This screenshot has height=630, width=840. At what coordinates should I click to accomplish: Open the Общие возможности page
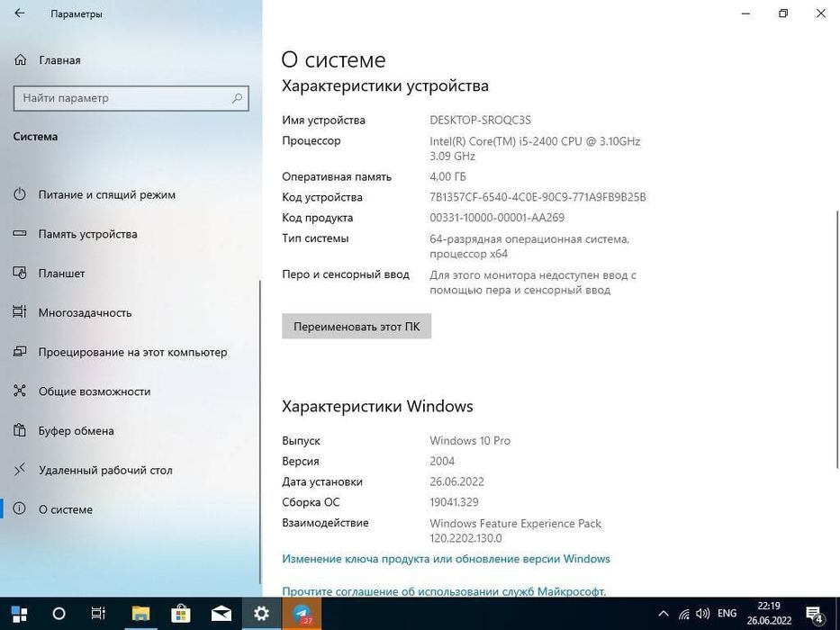tap(95, 391)
